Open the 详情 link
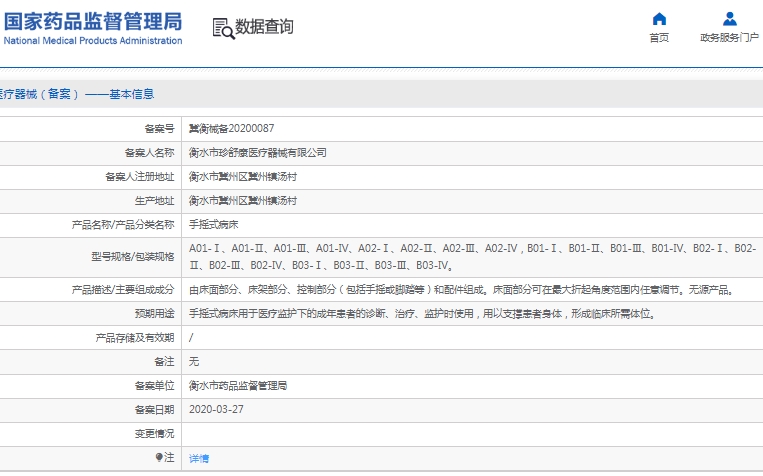763x476 pixels. pos(199,458)
